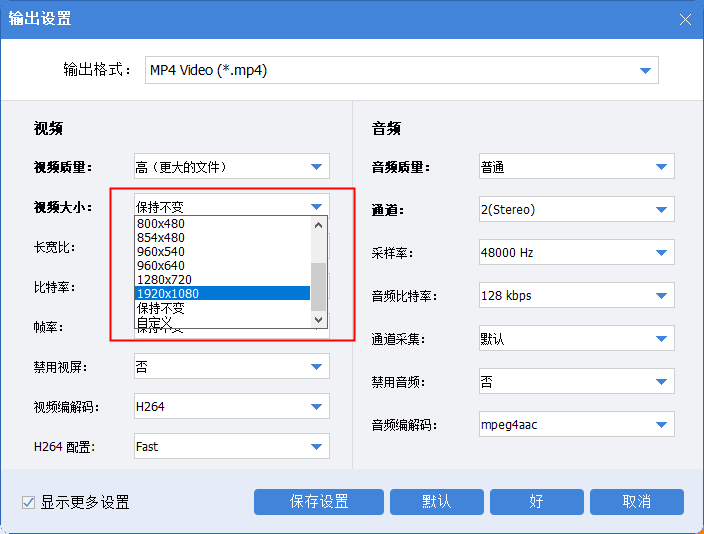704x534 pixels.
Task: Click scroll-down arrow of size list
Action: click(x=318, y=320)
